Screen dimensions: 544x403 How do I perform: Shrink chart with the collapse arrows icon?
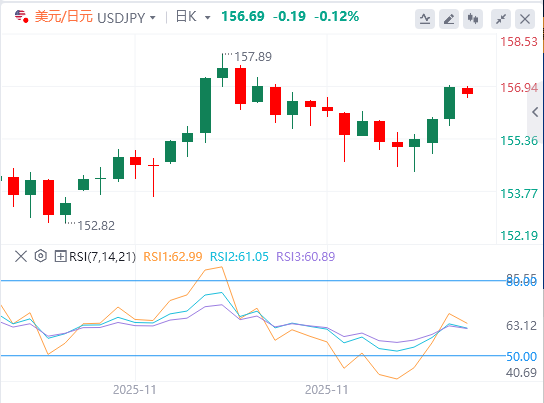click(501, 19)
